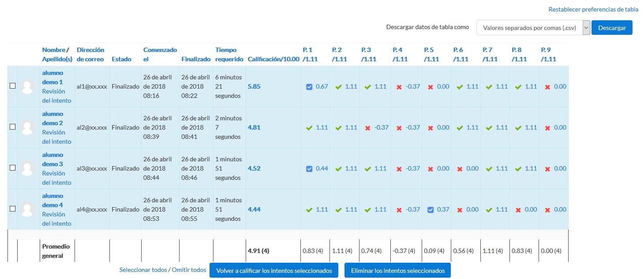Sort by P.5 /1.11 column
Viewport: 644px width, 279px height.
coord(431,54)
